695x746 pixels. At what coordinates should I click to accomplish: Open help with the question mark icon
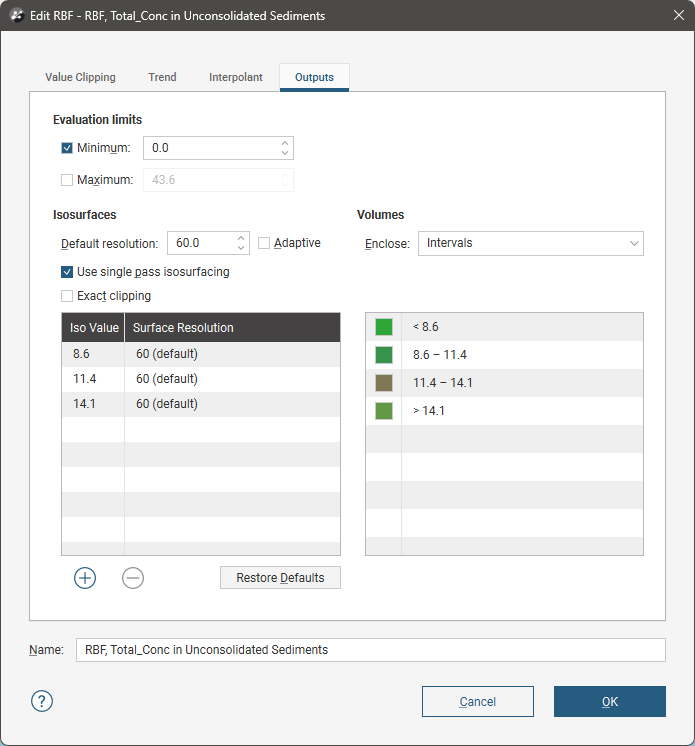click(42, 701)
